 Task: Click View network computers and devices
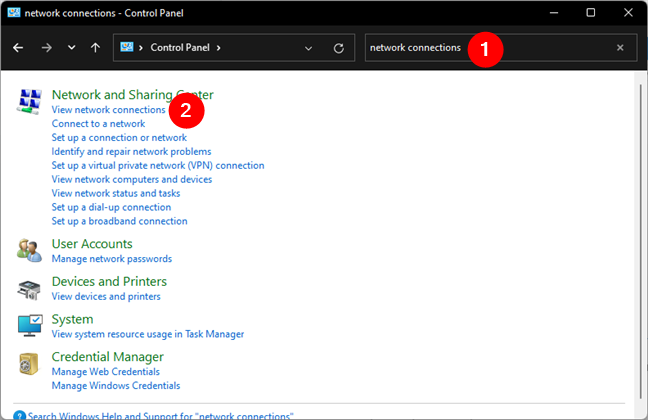[x=132, y=179]
